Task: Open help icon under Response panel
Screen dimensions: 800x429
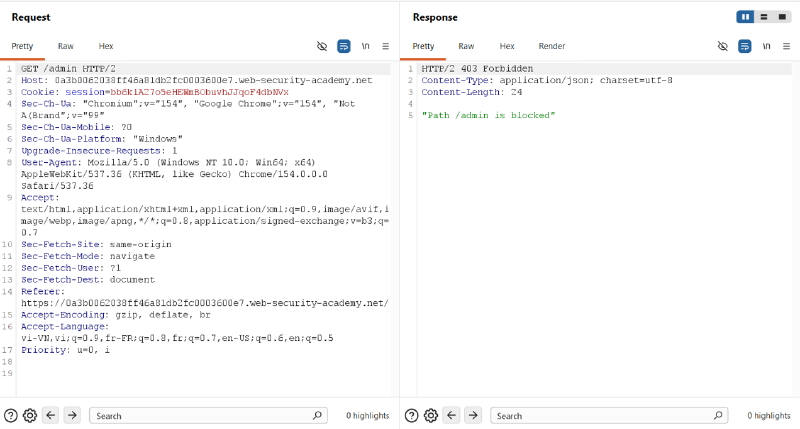Action: 412,416
